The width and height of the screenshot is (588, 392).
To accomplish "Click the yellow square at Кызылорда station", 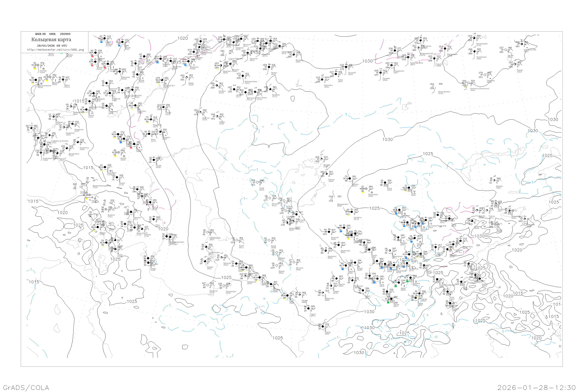I will 363,192.
